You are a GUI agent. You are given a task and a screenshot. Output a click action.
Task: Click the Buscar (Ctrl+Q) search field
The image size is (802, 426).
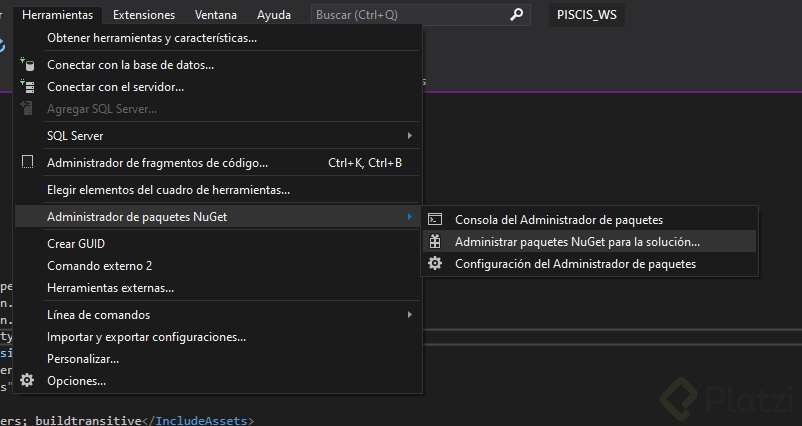420,15
